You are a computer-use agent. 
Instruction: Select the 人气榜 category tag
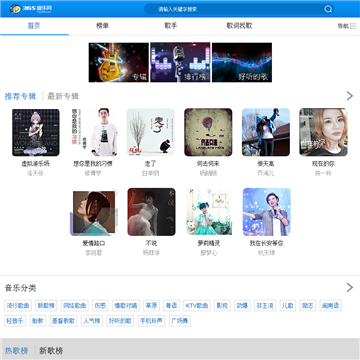tap(92, 321)
